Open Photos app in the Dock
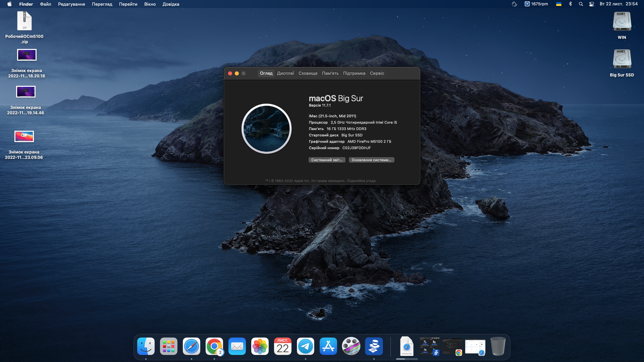The height and width of the screenshot is (362, 644). (x=260, y=346)
